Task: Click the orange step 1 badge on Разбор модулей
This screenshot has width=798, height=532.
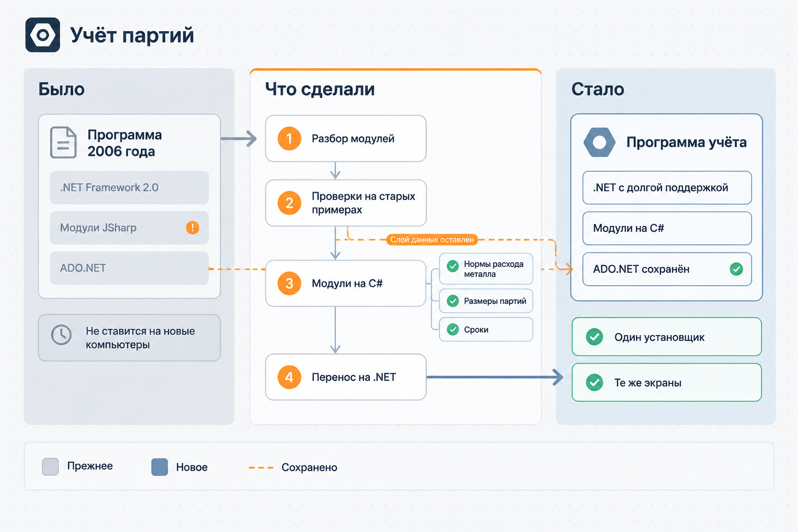Action: 289,139
